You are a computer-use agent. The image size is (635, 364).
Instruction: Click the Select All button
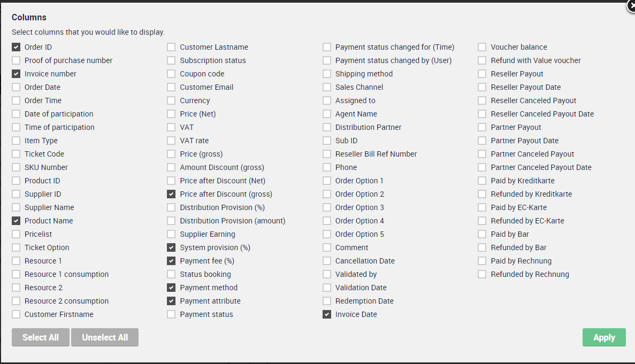point(41,337)
